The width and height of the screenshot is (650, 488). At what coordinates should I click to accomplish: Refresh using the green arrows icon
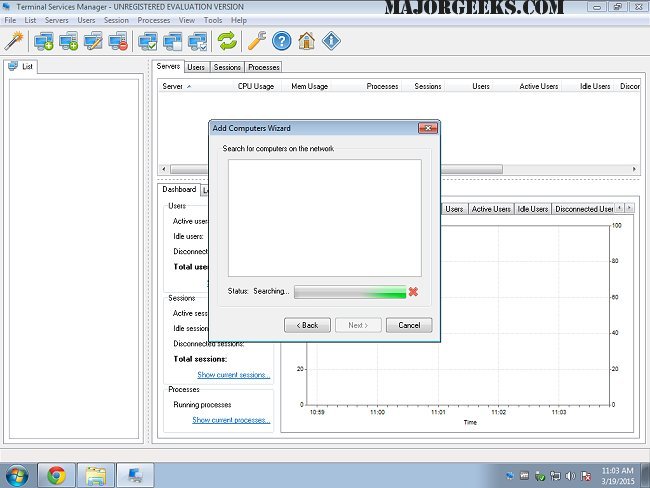227,41
